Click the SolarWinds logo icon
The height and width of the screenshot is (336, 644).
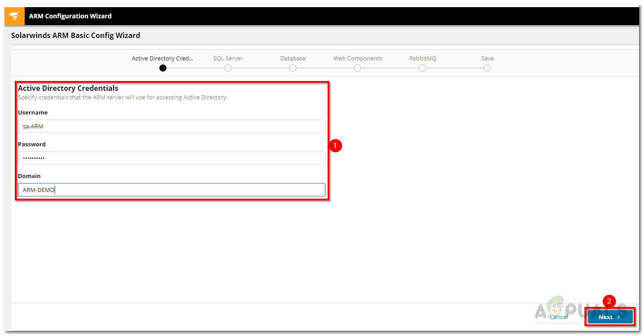(x=14, y=16)
